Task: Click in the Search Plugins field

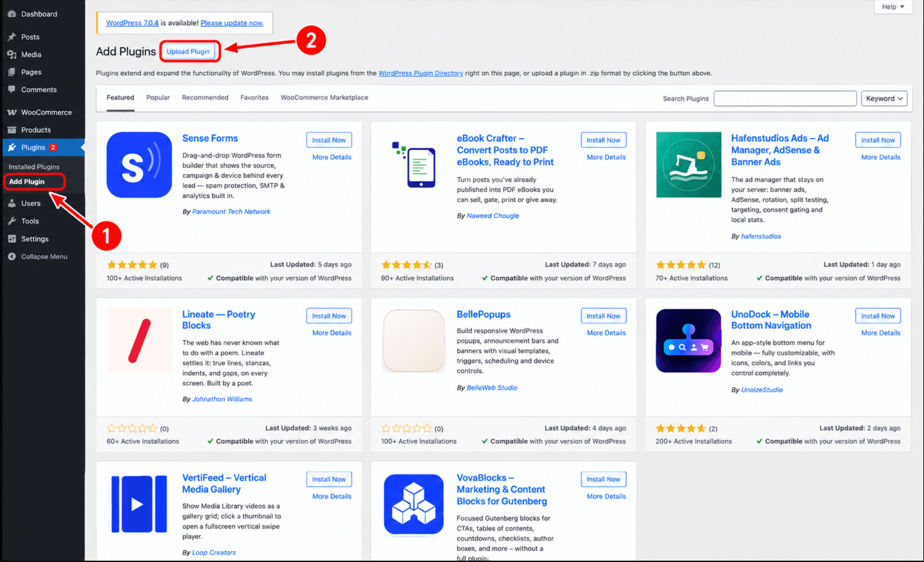Action: click(785, 98)
